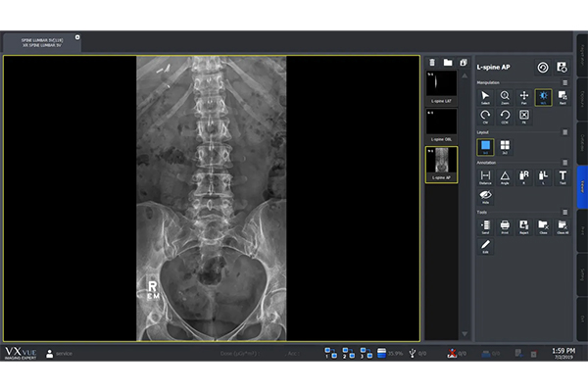This screenshot has height=392, width=588.
Task: Switch to 2x2 grid layout
Action: pyautogui.click(x=505, y=147)
